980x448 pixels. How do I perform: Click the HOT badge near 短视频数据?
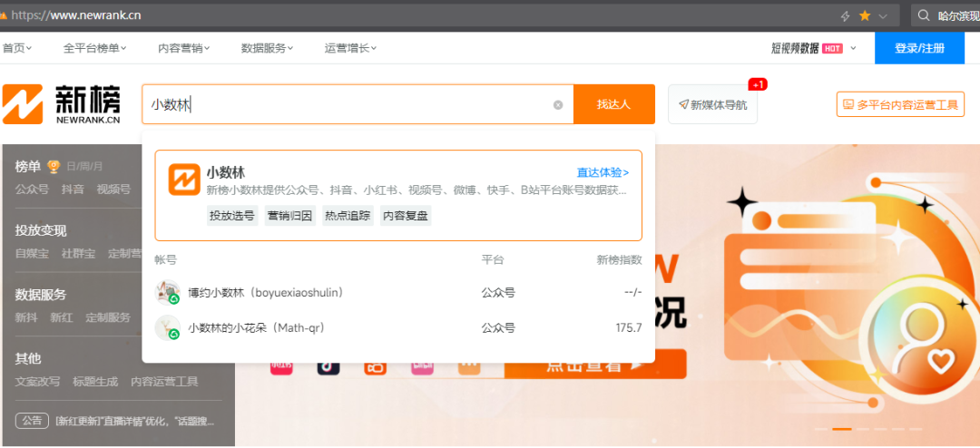point(832,48)
